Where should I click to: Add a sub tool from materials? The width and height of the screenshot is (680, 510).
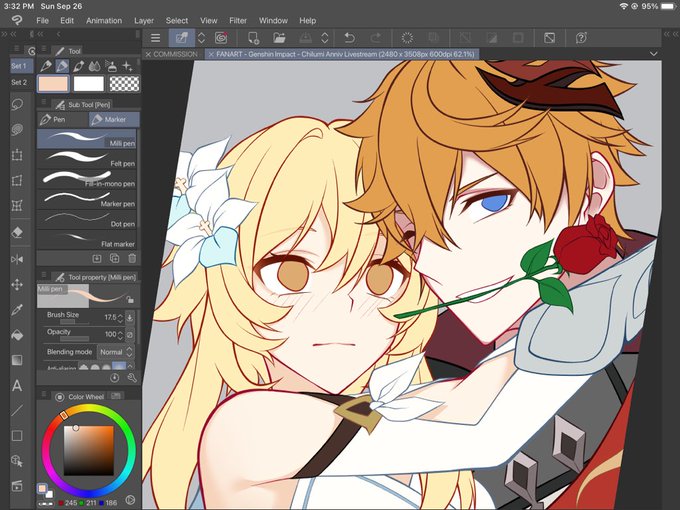(97, 258)
